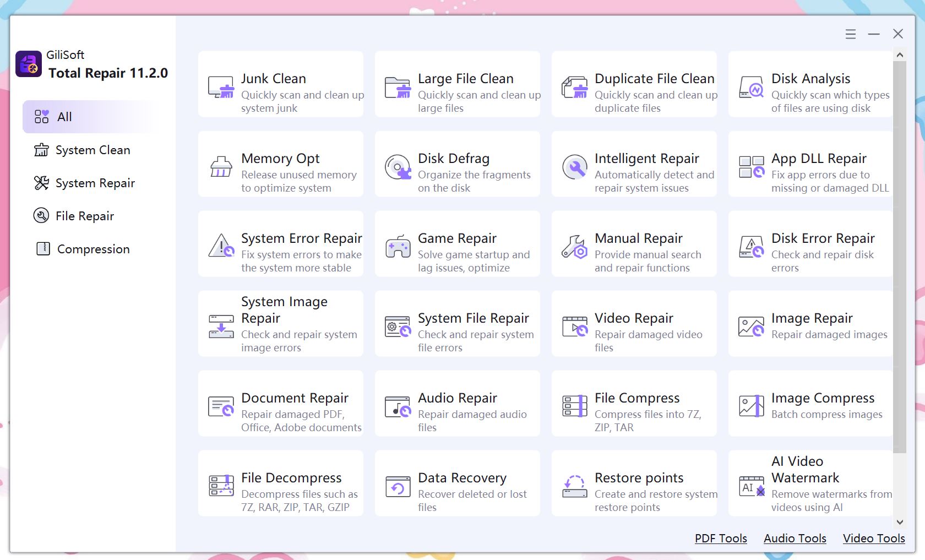The height and width of the screenshot is (560, 925).
Task: Select the All category in sidebar
Action: (x=63, y=116)
